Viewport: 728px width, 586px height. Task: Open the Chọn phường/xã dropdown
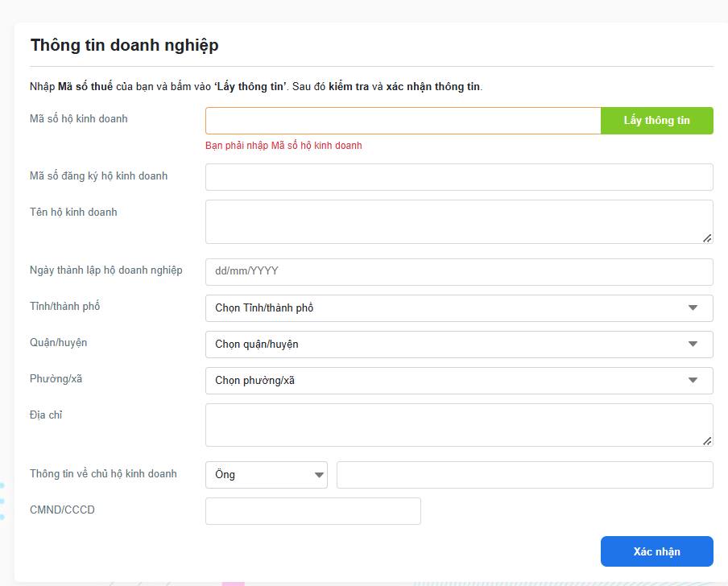pos(459,381)
